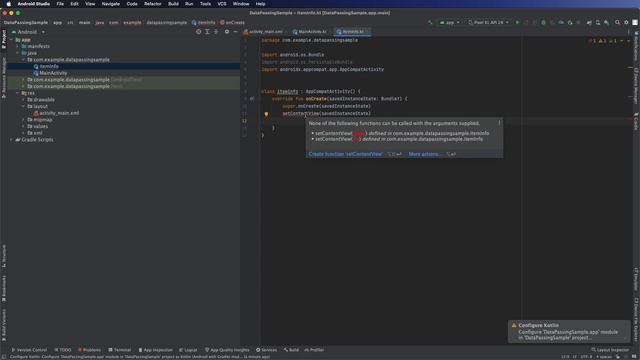640x360 pixels.
Task: Click the Debug app bug icon
Action: tap(543, 22)
